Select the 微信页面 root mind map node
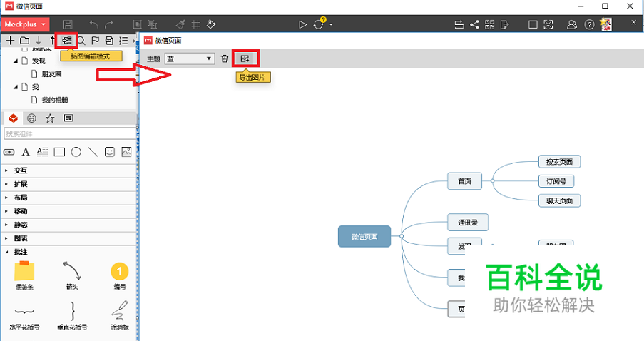Viewport: 644px width, 341px height. [x=364, y=236]
